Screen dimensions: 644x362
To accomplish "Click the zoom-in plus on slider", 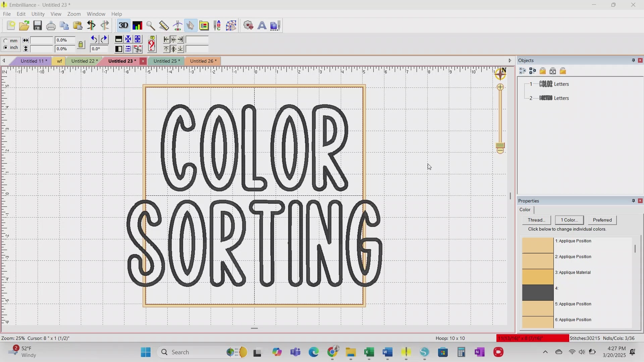I will 500,87.
